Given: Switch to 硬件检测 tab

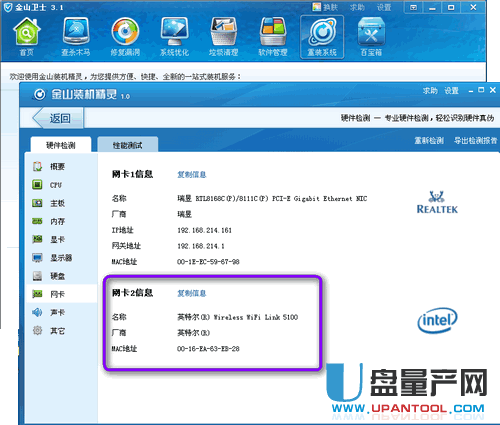Looking at the screenshot, I should (61, 145).
